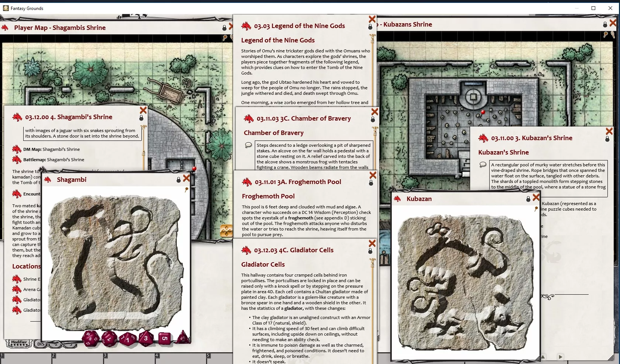Click the red map pin on Kubazan's map
This screenshot has height=364, width=620.
pyautogui.click(x=483, y=112)
